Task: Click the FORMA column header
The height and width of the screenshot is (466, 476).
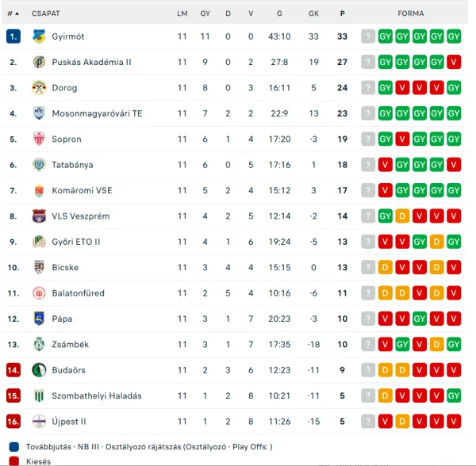Action: tap(411, 13)
